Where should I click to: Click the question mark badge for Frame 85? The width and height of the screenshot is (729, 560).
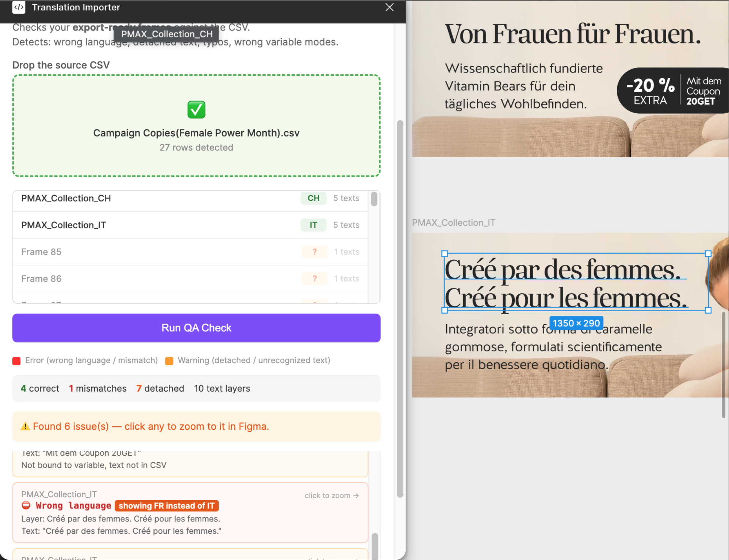click(314, 252)
